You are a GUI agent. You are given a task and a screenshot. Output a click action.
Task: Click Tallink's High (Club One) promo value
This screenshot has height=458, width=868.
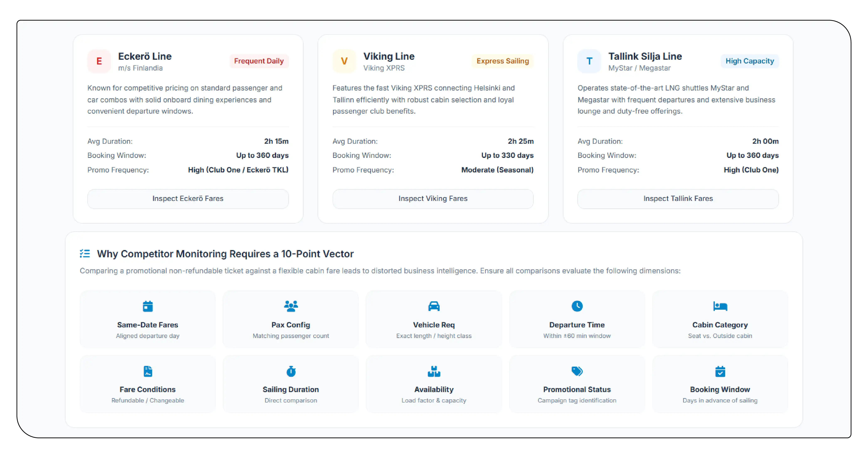pyautogui.click(x=751, y=170)
